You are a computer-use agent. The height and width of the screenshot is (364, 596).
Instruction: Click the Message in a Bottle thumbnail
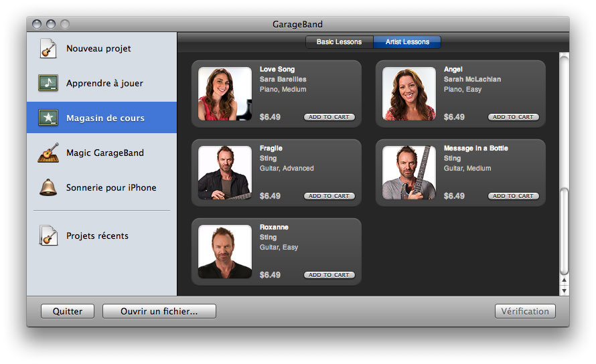pyautogui.click(x=409, y=173)
